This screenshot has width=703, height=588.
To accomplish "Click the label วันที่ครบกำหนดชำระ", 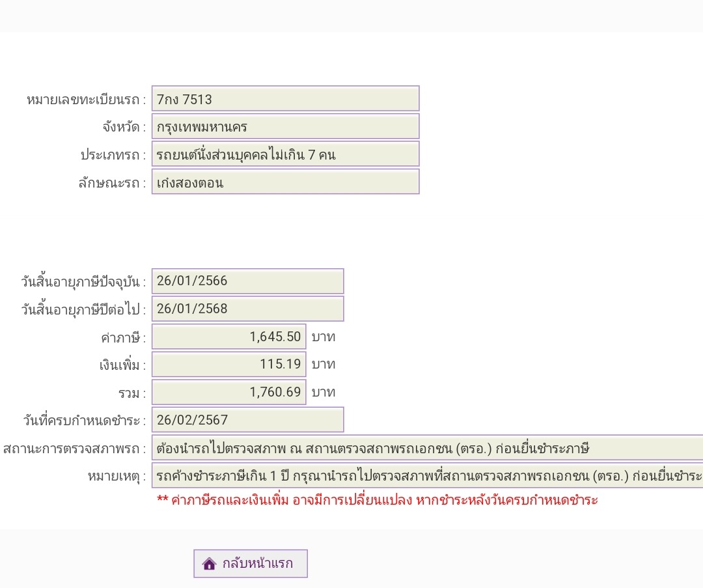I will tap(84, 421).
